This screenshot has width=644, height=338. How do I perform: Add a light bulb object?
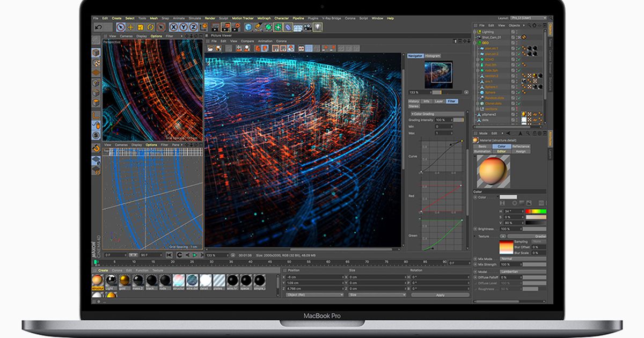[x=318, y=27]
